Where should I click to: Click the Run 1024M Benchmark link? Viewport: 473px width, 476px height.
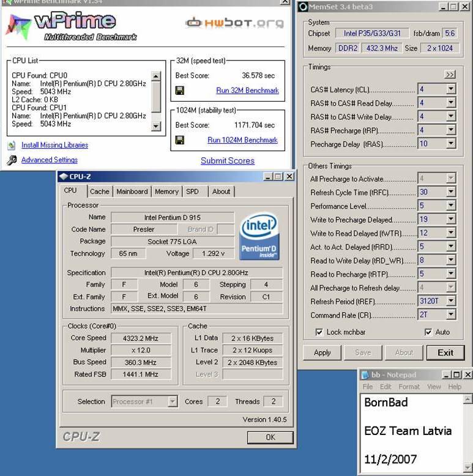(x=242, y=140)
